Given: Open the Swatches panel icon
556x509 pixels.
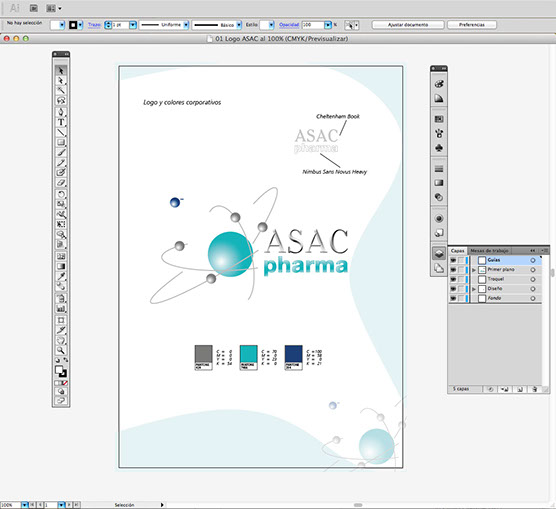Looking at the screenshot, I should pyautogui.click(x=439, y=119).
